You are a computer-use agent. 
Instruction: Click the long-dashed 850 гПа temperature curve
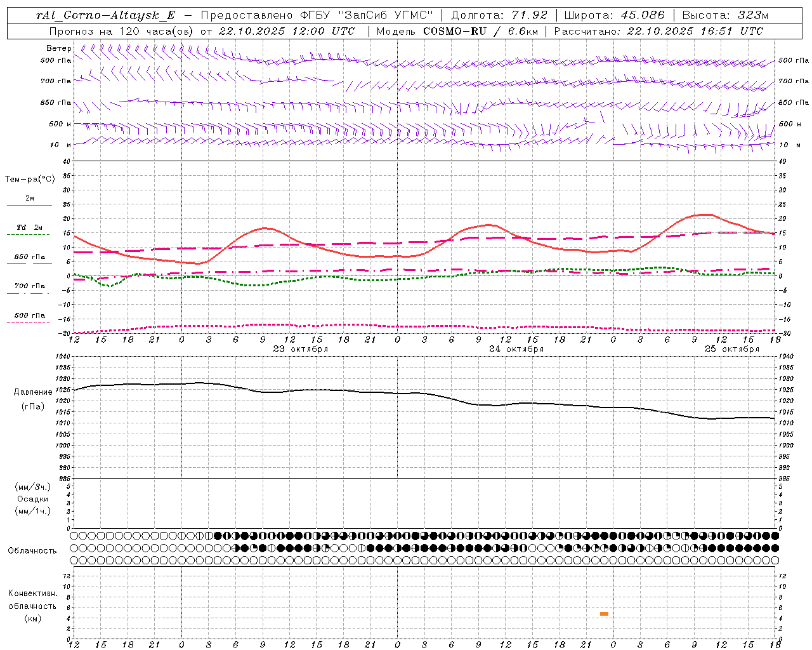pos(425,242)
